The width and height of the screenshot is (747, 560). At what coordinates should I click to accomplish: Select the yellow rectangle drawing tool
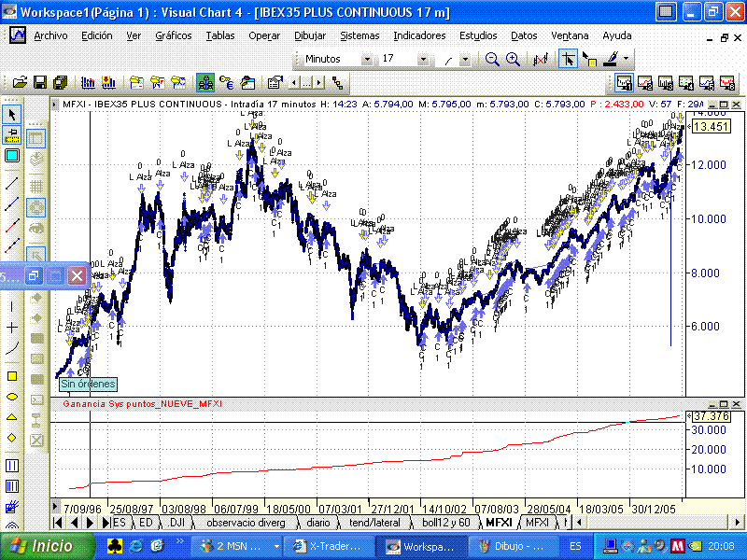tap(12, 376)
